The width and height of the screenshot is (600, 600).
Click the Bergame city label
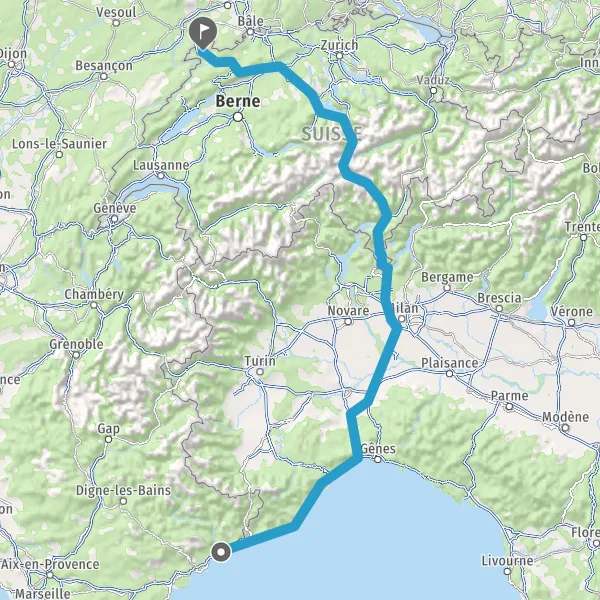447,277
